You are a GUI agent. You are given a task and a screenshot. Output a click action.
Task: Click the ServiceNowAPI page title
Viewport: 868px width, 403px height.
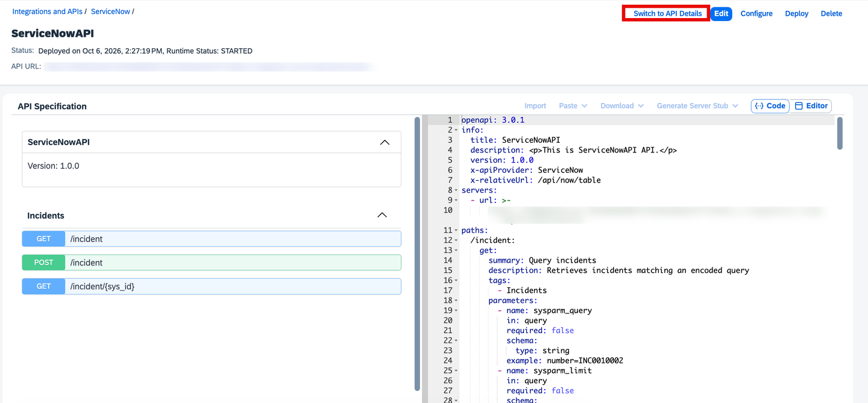pyautogui.click(x=52, y=34)
